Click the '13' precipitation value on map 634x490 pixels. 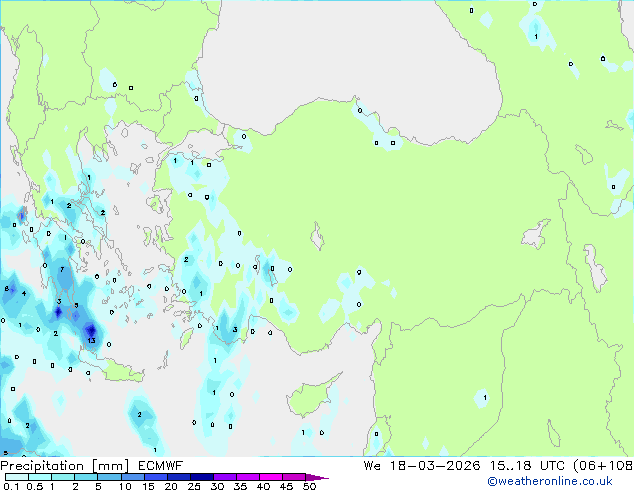tap(91, 340)
